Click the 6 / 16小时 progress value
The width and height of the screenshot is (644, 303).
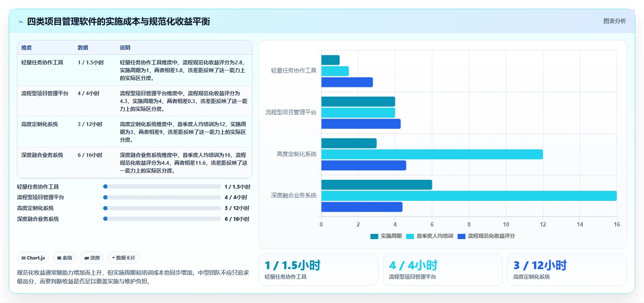coord(237,219)
